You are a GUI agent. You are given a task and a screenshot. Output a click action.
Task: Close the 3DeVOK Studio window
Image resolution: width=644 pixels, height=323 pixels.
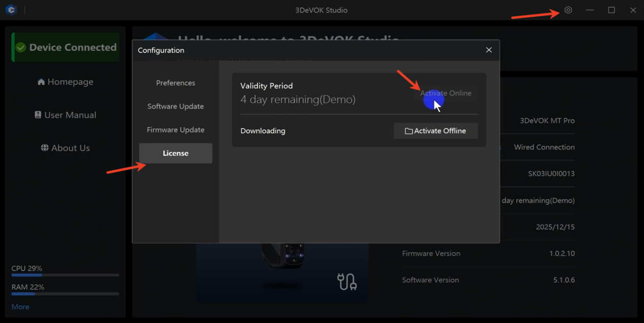[633, 10]
